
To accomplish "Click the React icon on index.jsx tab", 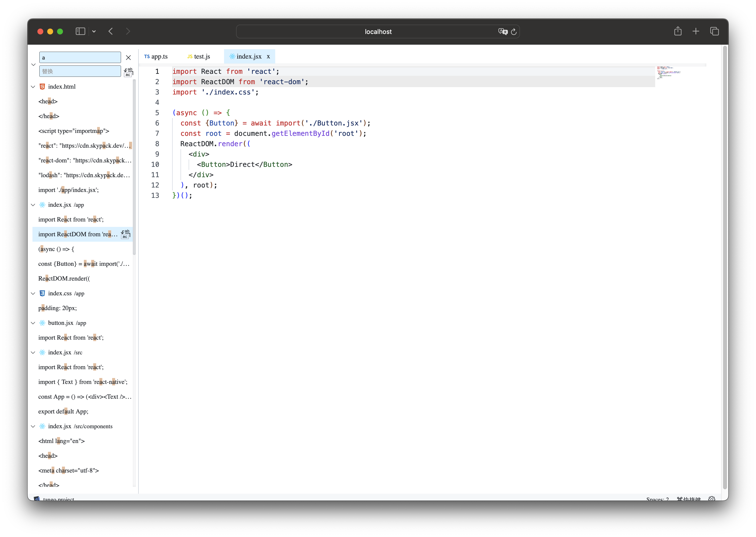I will (x=232, y=57).
